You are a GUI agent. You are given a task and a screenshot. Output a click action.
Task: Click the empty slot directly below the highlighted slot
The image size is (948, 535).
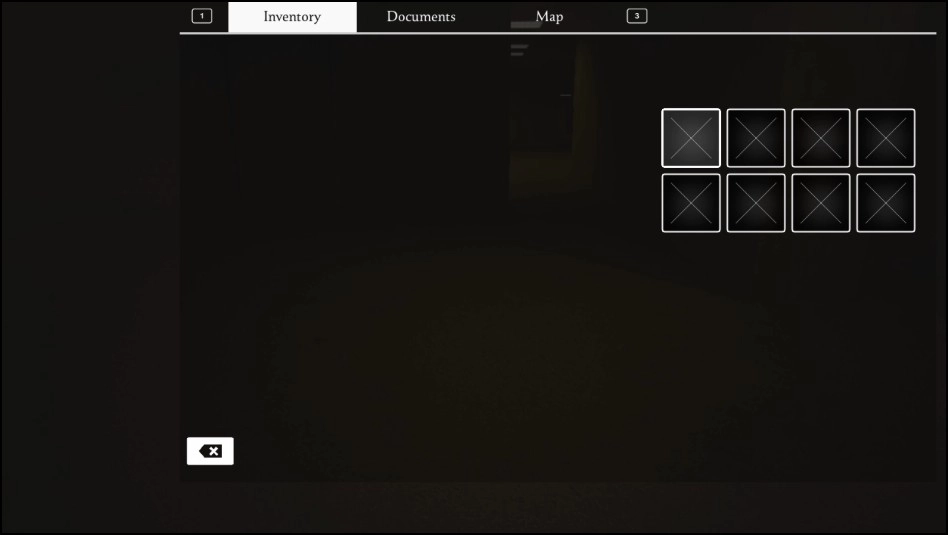click(691, 203)
